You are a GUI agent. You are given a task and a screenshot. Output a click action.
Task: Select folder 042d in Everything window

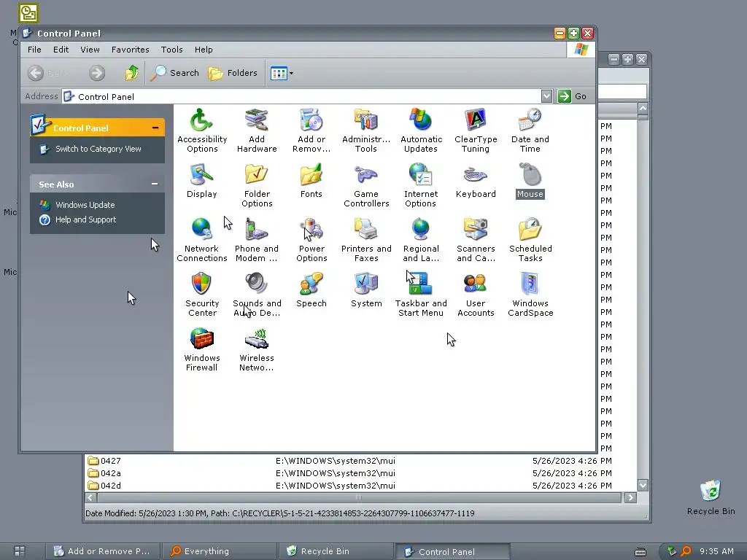[111, 486]
